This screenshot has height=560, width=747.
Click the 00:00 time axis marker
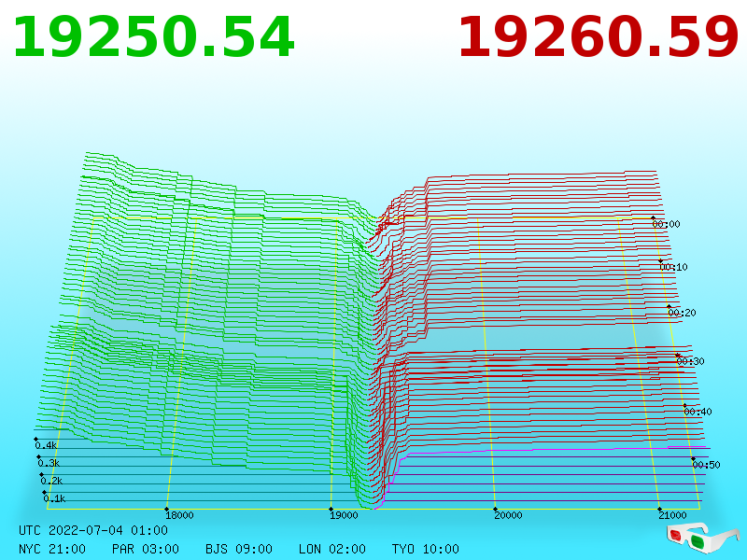pos(666,224)
